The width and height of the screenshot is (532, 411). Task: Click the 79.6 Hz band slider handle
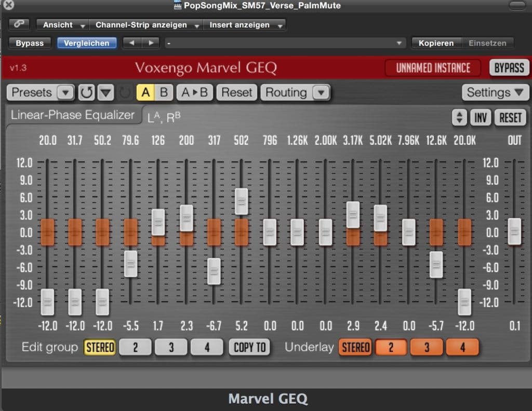coord(131,264)
